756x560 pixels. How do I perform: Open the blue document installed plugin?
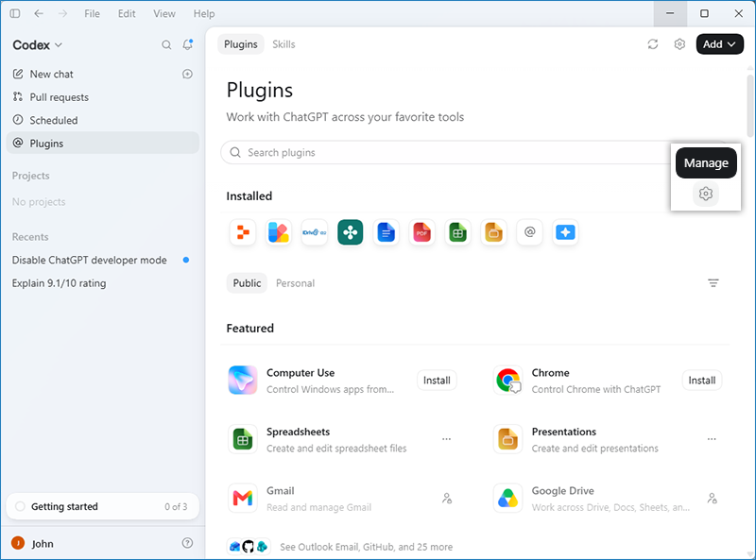387,232
